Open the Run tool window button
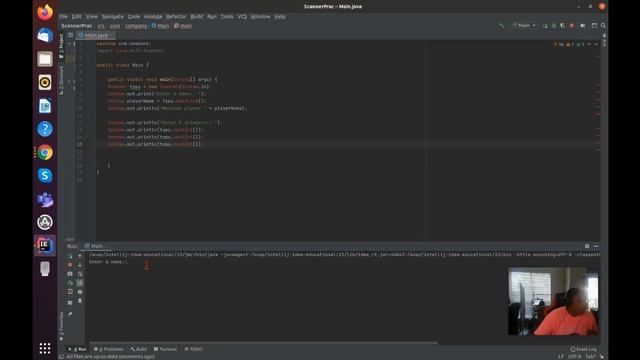Image resolution: width=640 pixels, height=360 pixels. point(77,349)
